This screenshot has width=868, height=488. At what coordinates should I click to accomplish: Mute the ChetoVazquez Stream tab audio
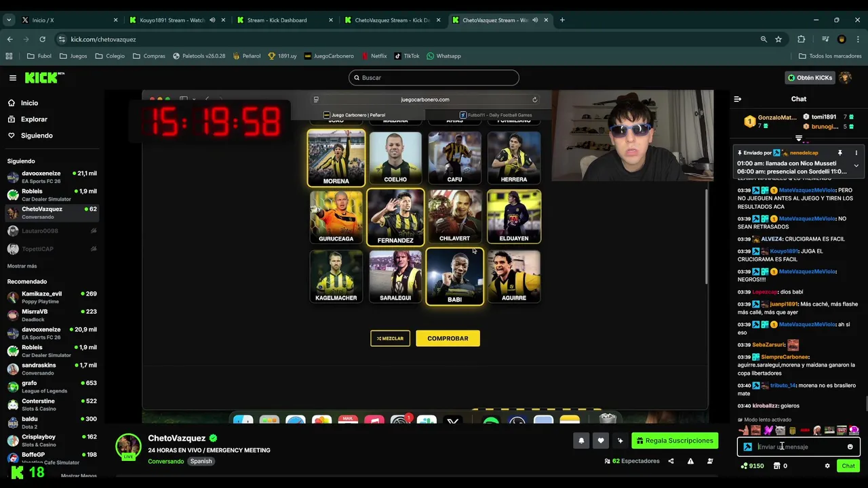tap(535, 20)
